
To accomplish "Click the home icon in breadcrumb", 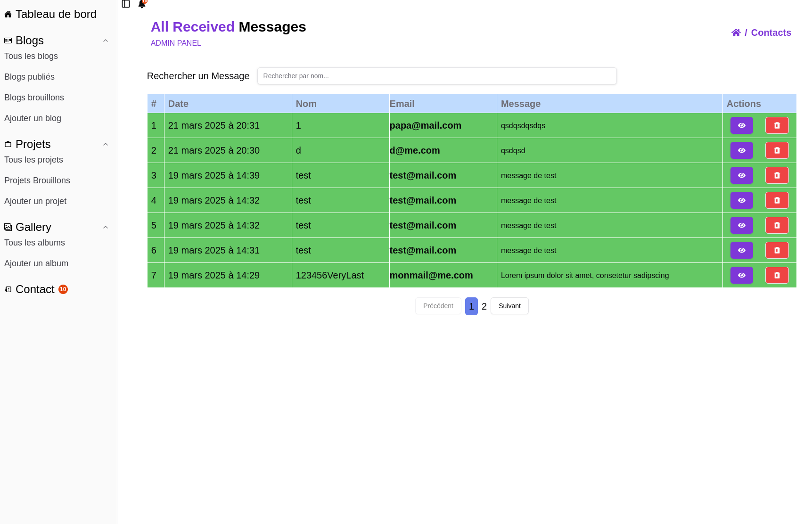I will pos(736,33).
